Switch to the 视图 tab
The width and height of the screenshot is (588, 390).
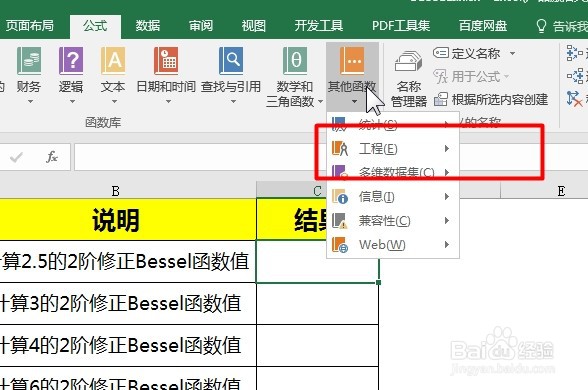pyautogui.click(x=254, y=26)
